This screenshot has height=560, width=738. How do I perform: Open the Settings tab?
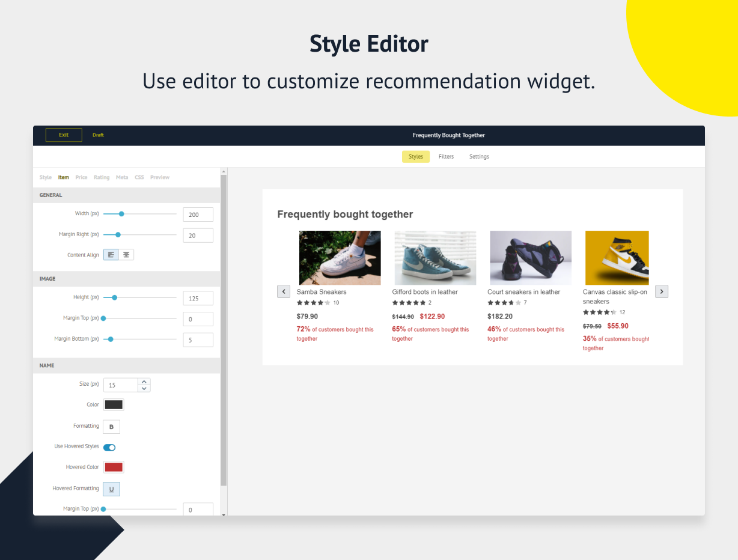[479, 157]
